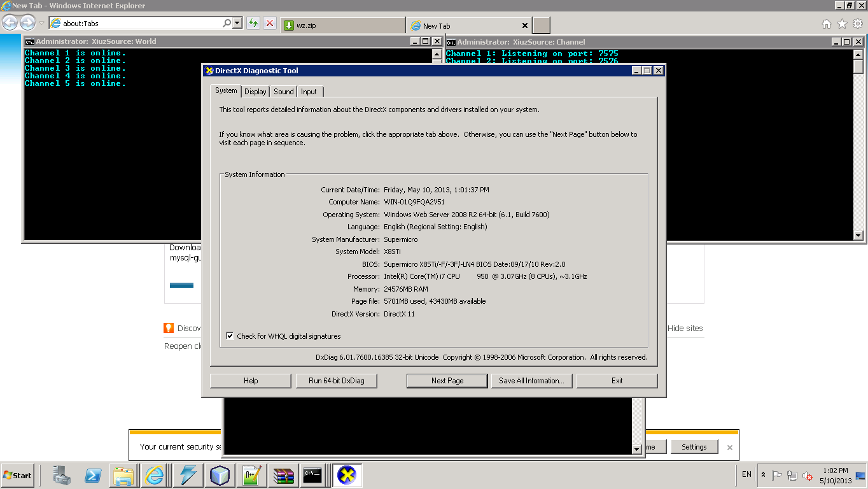
Task: Click Channel console scrollbar down arrow
Action: 858,236
